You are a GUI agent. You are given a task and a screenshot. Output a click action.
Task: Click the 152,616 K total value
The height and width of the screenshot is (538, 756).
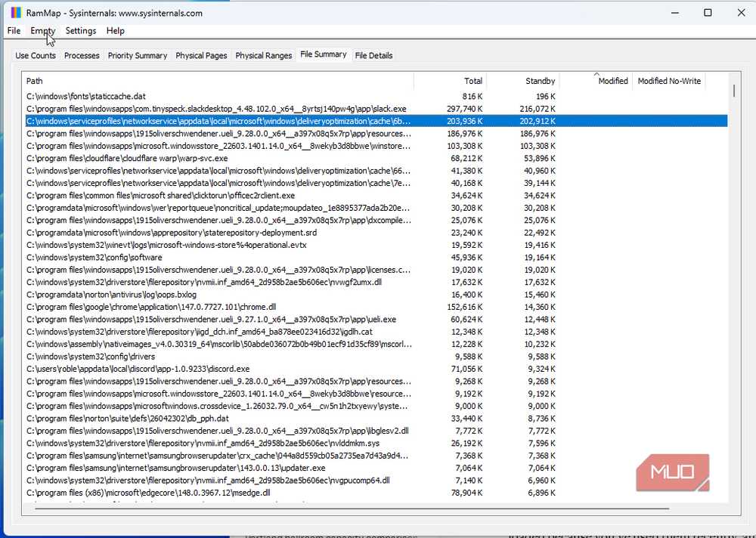pyautogui.click(x=465, y=307)
